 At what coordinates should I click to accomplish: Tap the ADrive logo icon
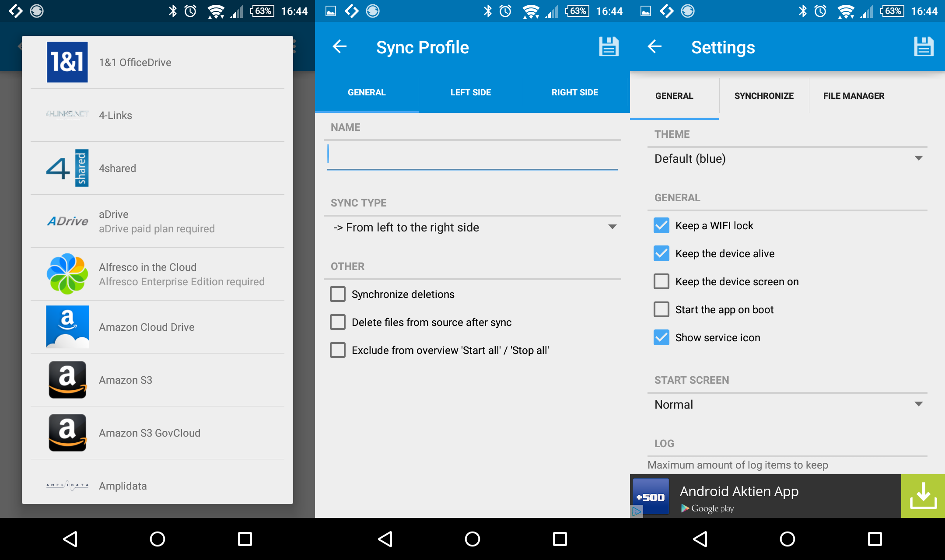coord(67,221)
